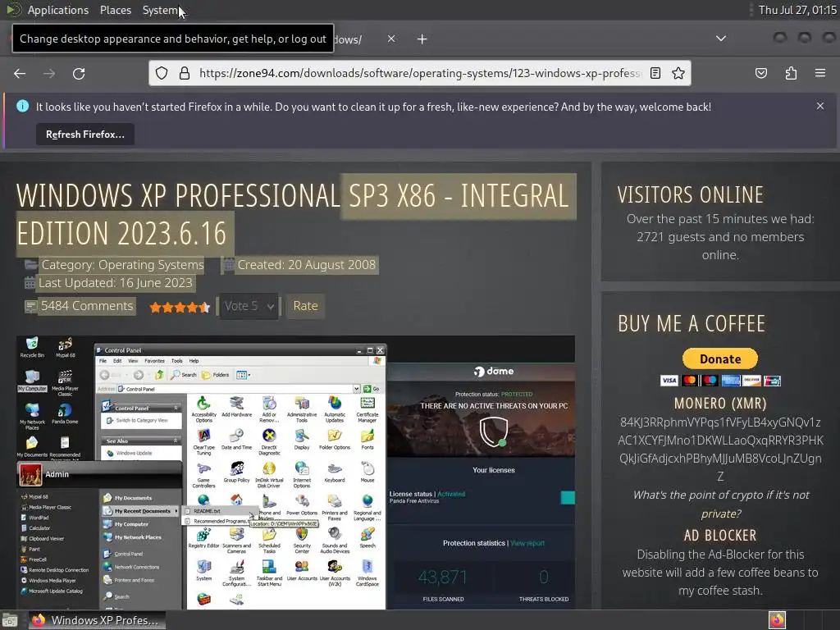Click the address bar URL field

point(419,73)
